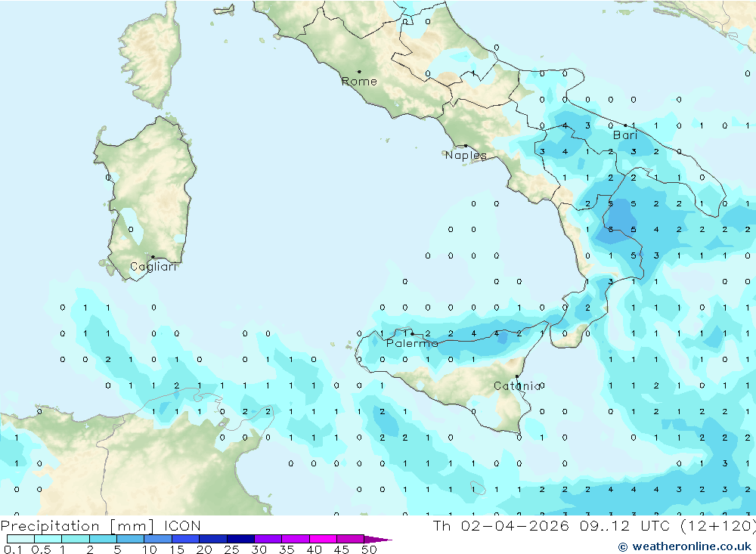The height and width of the screenshot is (554, 756).
Task: Click the "0.5" legend scale label
Action: click(x=41, y=549)
